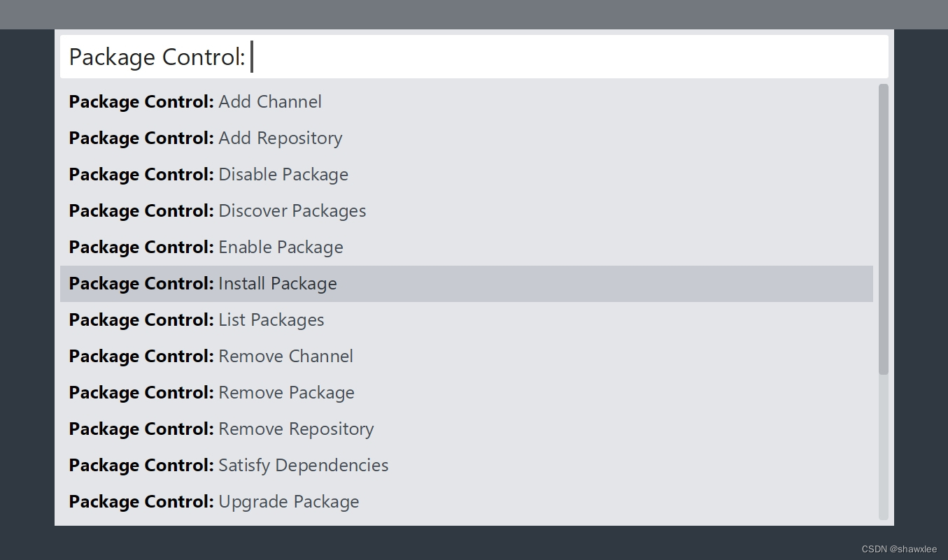Image resolution: width=948 pixels, height=560 pixels.
Task: Choose Package Control: Remove Package
Action: pyautogui.click(x=467, y=393)
